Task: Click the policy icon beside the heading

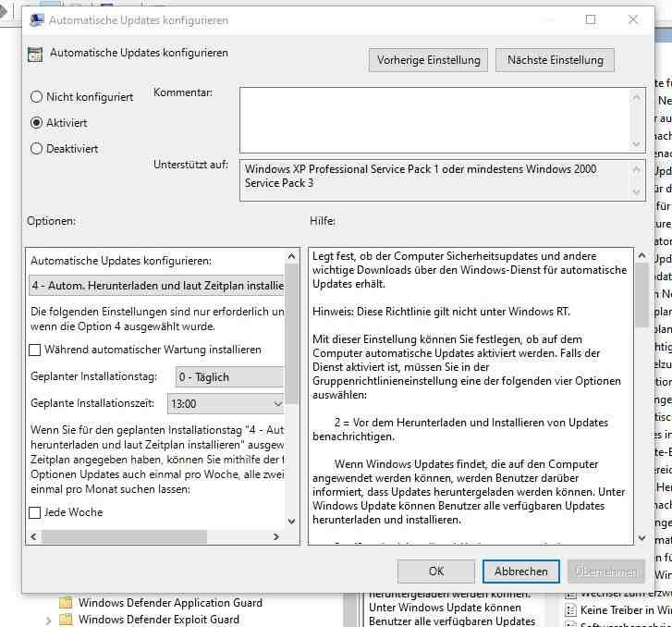Action: 35,55
